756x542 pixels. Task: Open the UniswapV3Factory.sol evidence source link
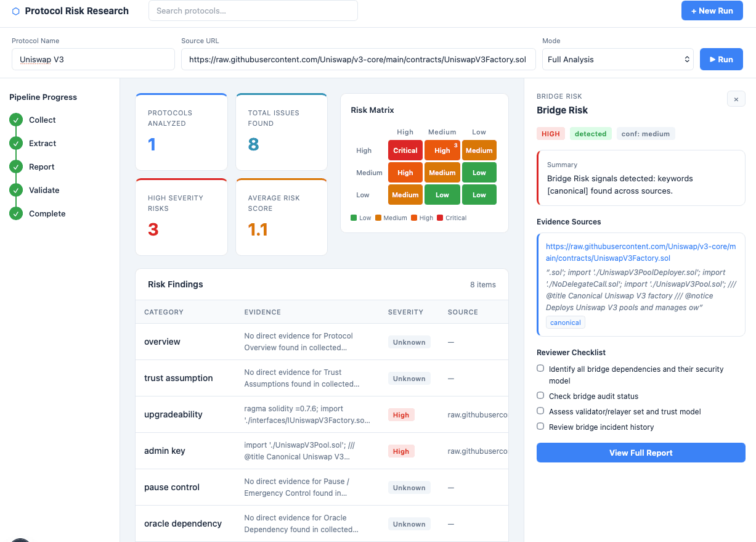[x=641, y=252]
